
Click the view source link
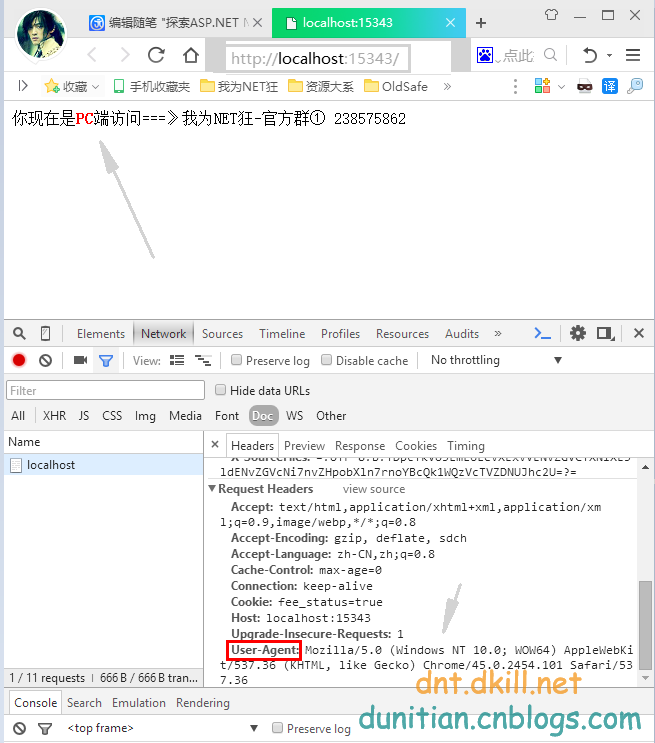pyautogui.click(x=374, y=489)
